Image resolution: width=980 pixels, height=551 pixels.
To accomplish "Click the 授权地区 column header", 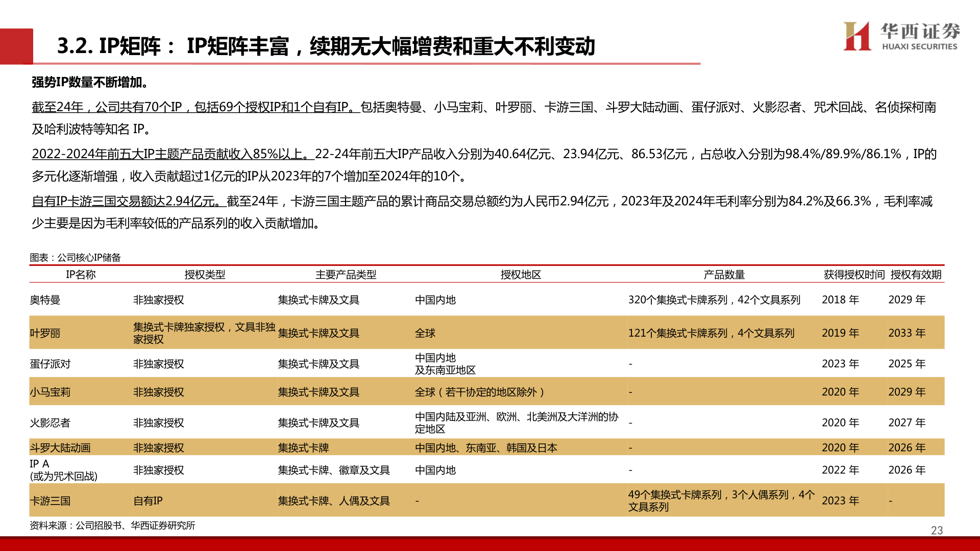I will 521,275.
